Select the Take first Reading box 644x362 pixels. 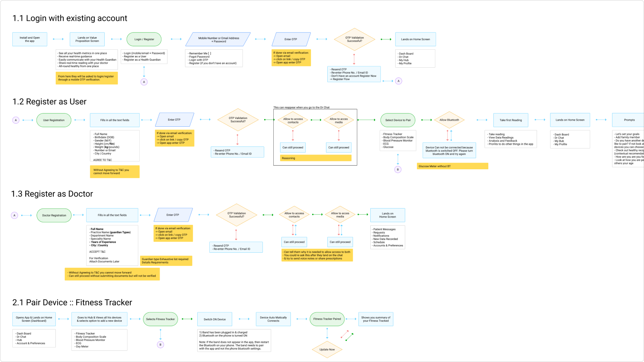(511, 120)
